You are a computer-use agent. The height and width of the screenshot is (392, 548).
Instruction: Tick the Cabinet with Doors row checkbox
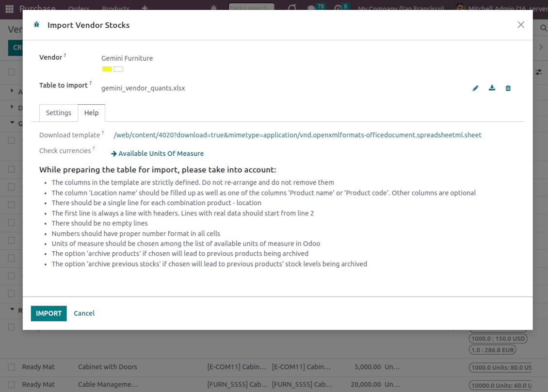[x=12, y=367]
